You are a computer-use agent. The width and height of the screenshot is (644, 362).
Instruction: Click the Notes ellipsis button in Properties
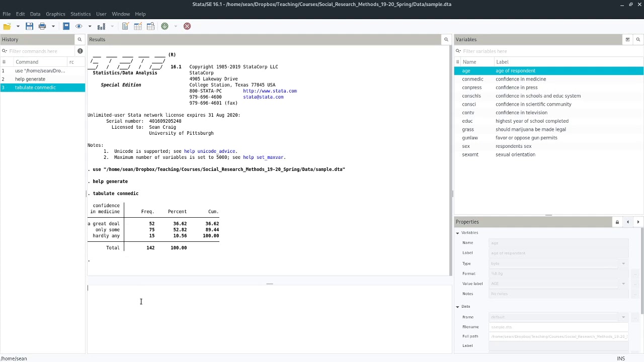[635, 294]
